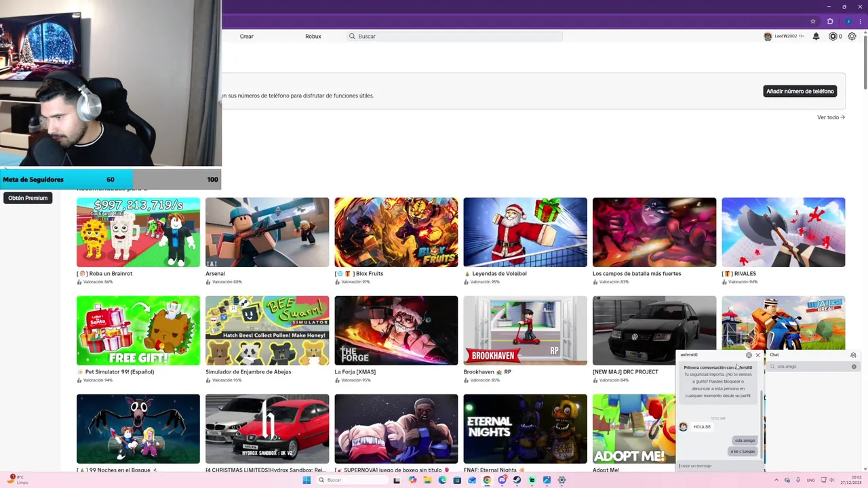Open Steam from the taskbar
Image resolution: width=868 pixels, height=488 pixels.
click(517, 480)
